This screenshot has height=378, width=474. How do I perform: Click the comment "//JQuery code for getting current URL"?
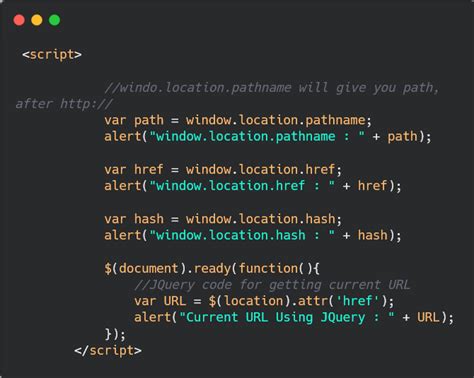tap(272, 285)
